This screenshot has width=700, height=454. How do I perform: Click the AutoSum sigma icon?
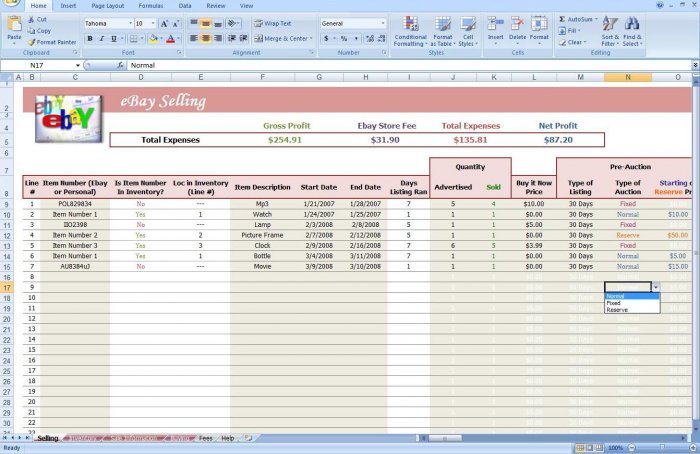click(562, 19)
